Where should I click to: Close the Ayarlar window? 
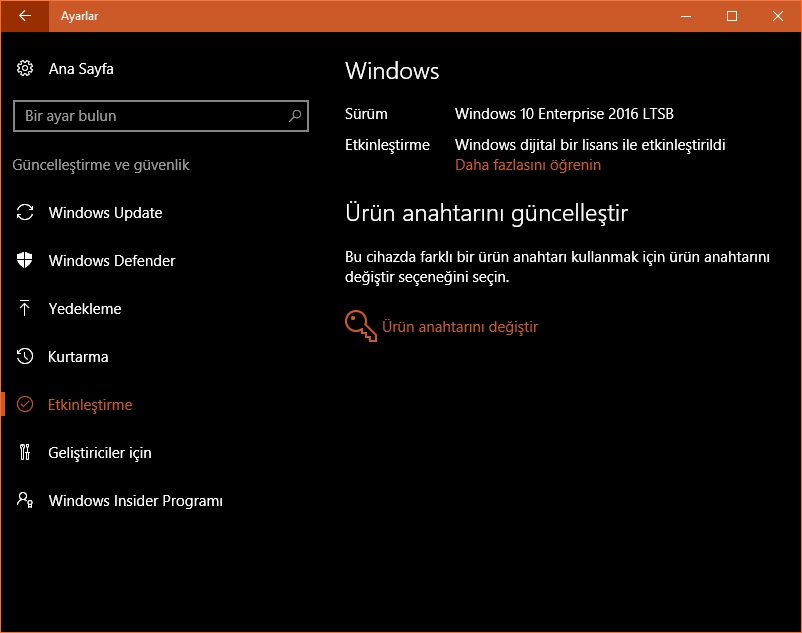778,16
